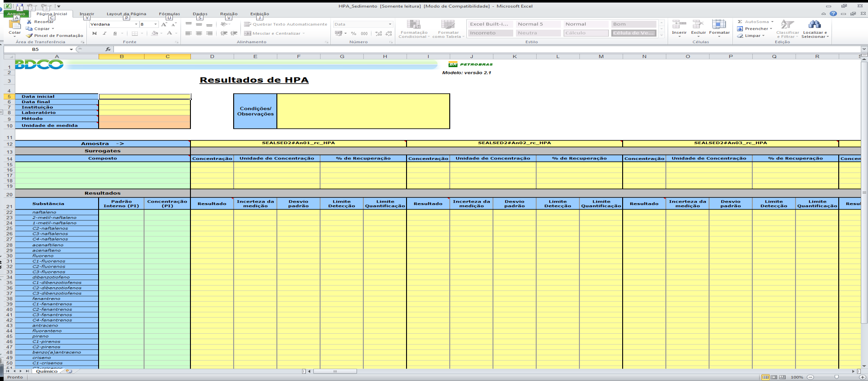
Task: Switch to Layout da Página tab
Action: (x=127, y=14)
